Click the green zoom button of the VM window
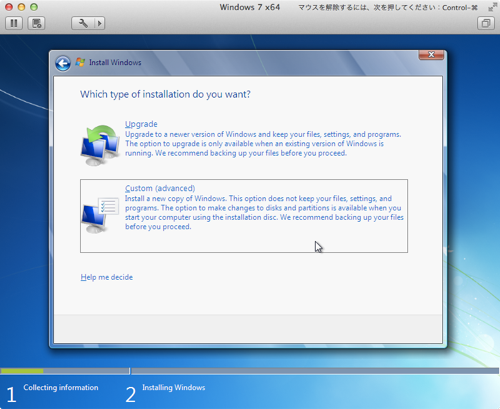 (34, 7)
